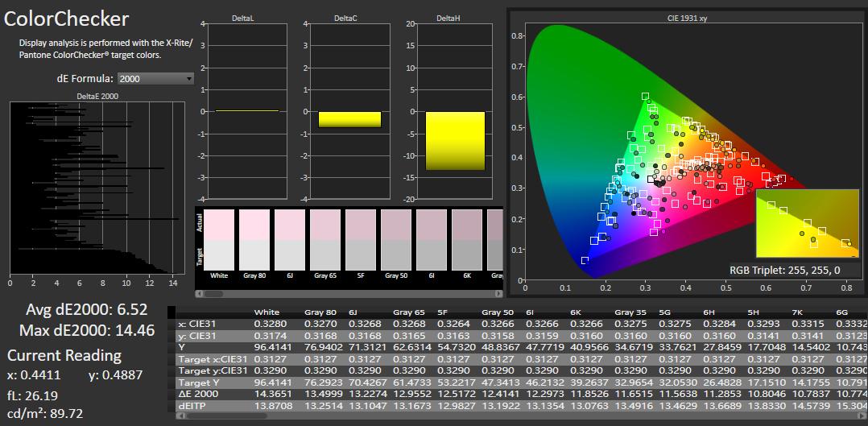
Task: Click the yellow RGB Triplet zoom inset
Action: point(807,223)
